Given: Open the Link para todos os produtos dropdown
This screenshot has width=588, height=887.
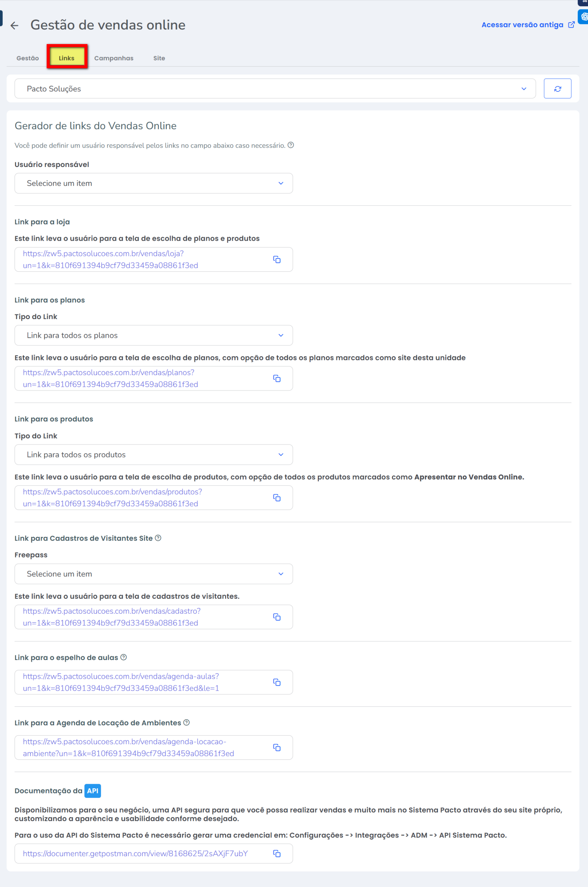Looking at the screenshot, I should (153, 455).
